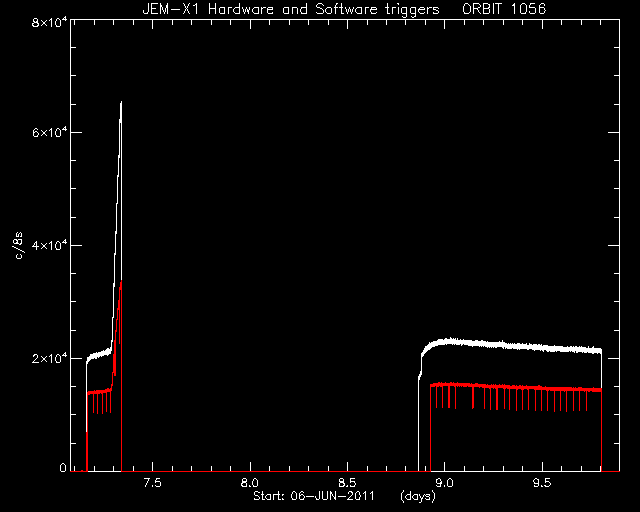Screen dimensions: 640x512
Task: Click the 9.0 x-axis tick label
Action: pyautogui.click(x=444, y=483)
